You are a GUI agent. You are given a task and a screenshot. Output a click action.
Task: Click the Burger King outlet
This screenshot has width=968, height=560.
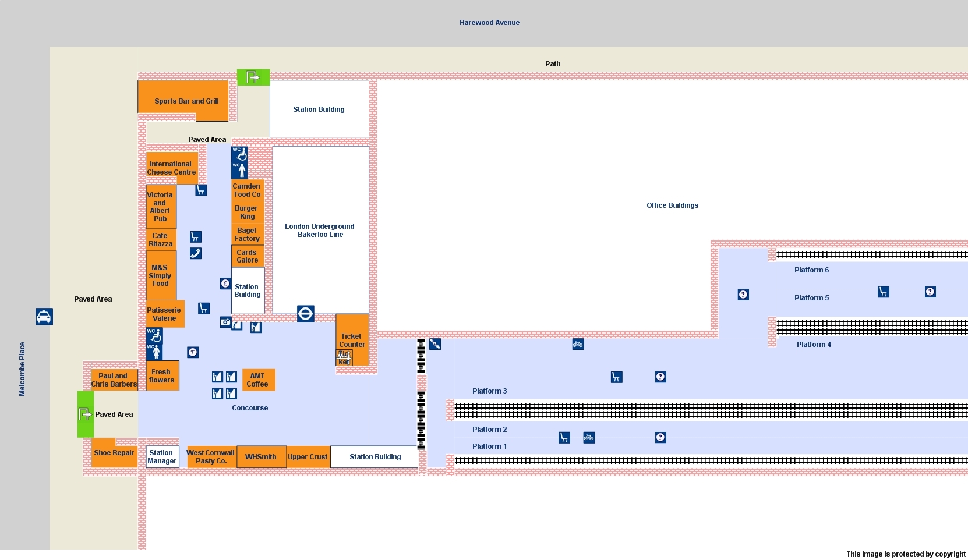pos(247,212)
